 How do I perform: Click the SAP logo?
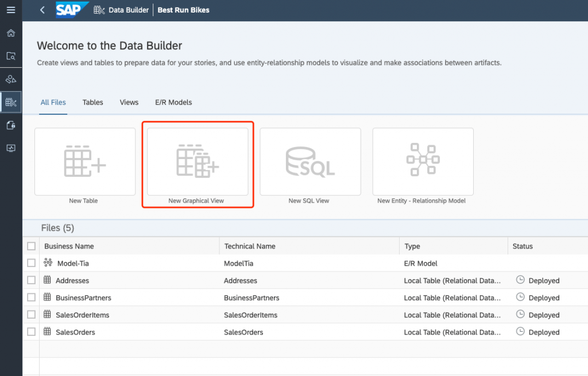(x=72, y=10)
